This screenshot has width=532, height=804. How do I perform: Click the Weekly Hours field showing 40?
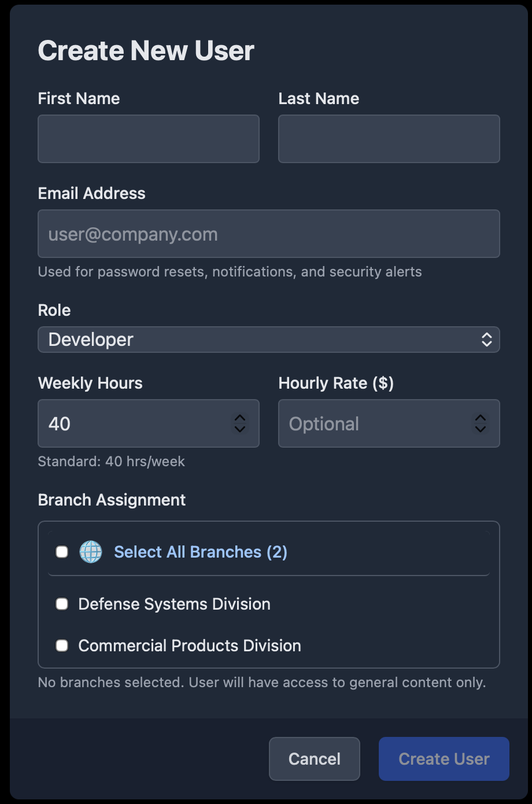pyautogui.click(x=133, y=423)
